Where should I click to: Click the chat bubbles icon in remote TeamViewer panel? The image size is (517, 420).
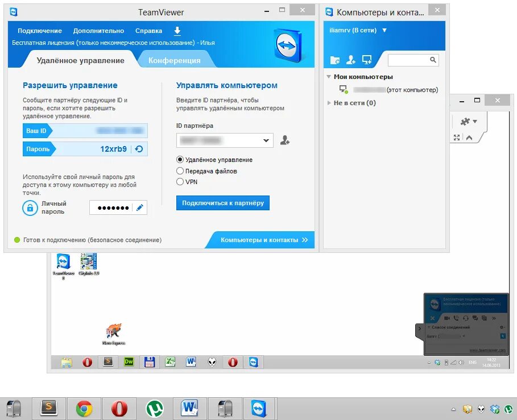tap(475, 318)
